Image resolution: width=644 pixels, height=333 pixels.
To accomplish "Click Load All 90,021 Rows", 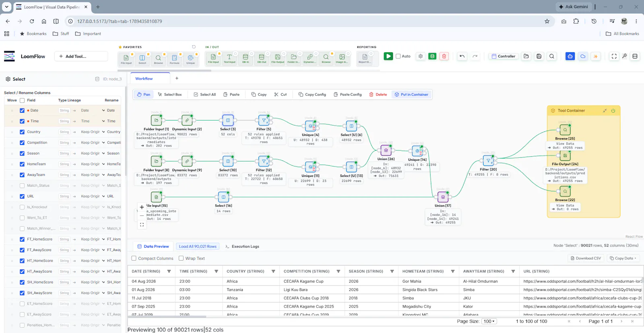I will point(198,246).
